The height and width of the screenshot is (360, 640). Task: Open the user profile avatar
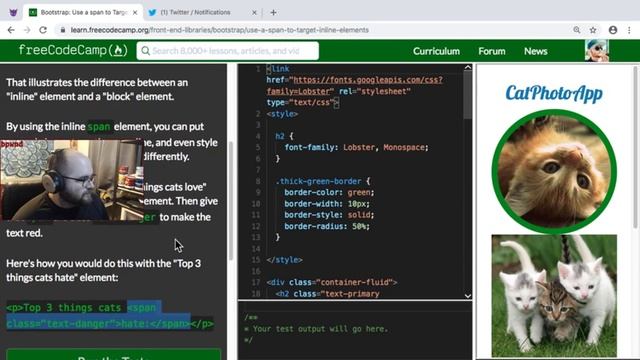click(597, 51)
